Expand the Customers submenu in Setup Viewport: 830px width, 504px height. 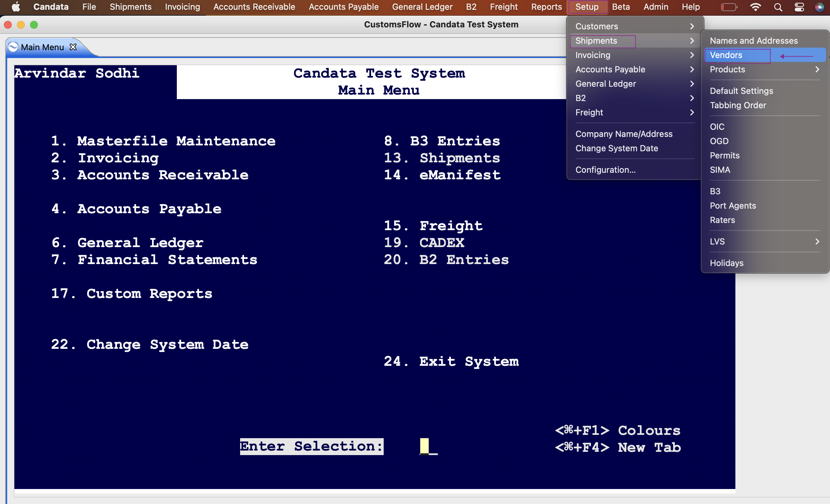click(635, 26)
